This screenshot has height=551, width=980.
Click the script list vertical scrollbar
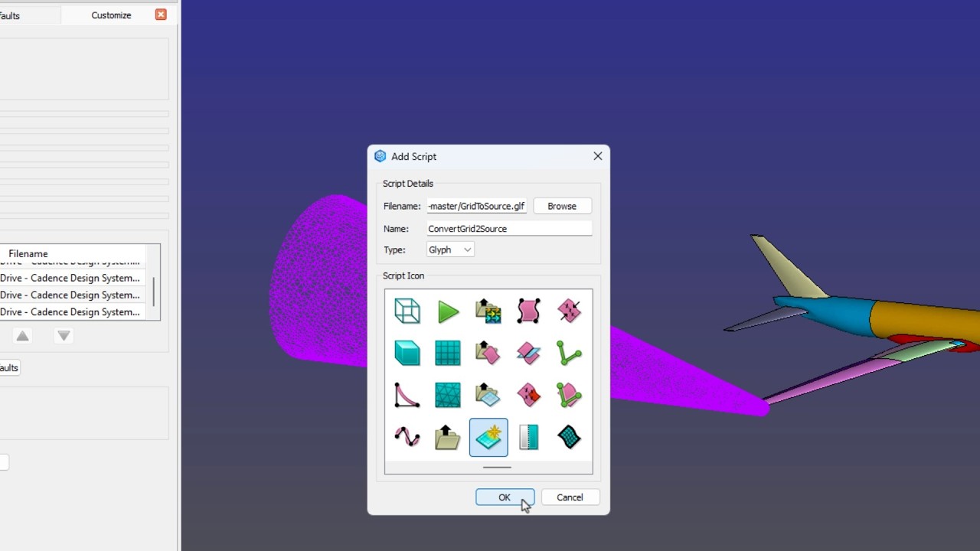[153, 291]
